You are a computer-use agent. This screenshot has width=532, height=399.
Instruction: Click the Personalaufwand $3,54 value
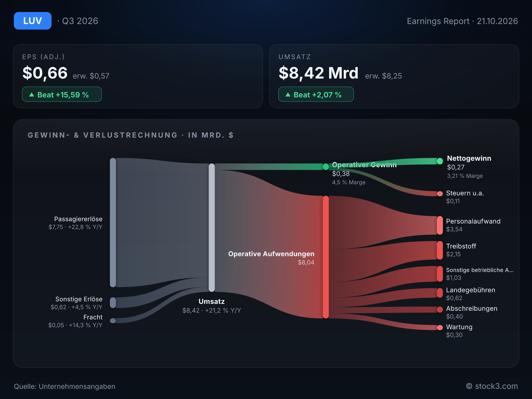coord(454,229)
